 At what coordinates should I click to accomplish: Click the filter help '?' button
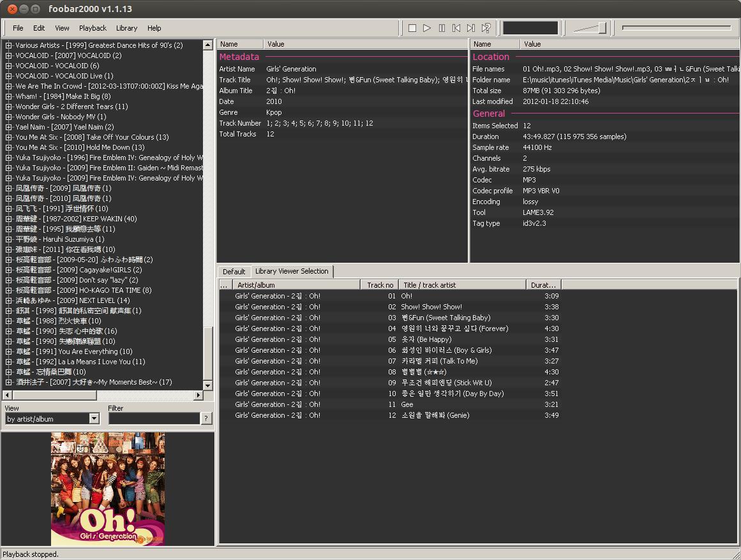[206, 419]
